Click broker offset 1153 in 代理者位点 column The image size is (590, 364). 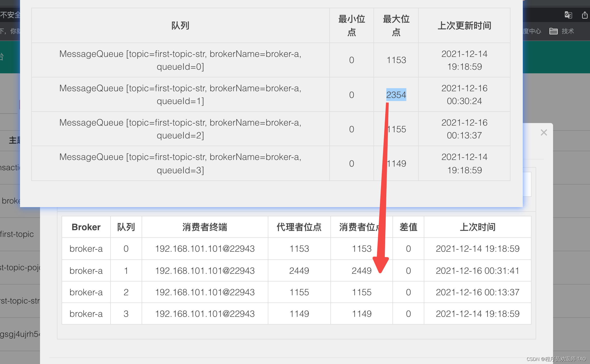(299, 249)
